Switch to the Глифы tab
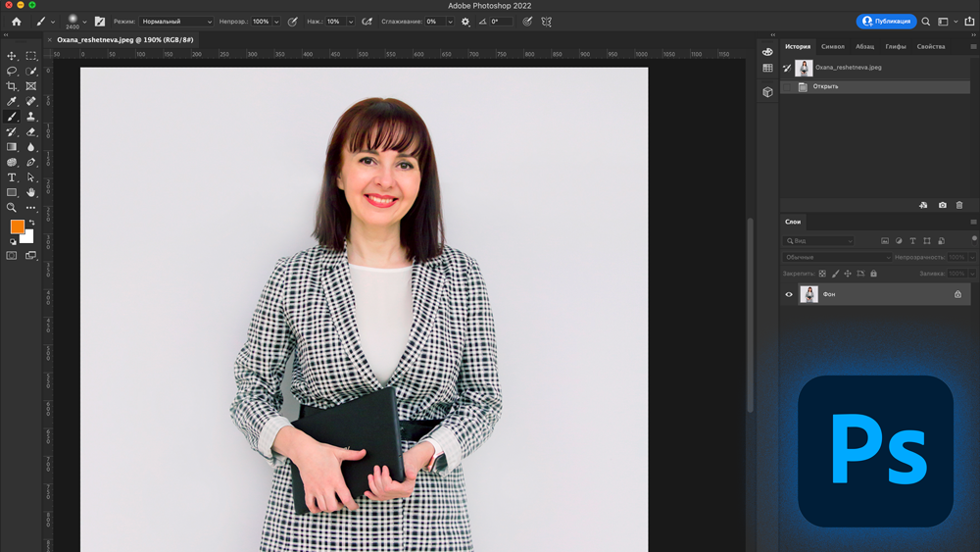The image size is (980, 552). (895, 47)
